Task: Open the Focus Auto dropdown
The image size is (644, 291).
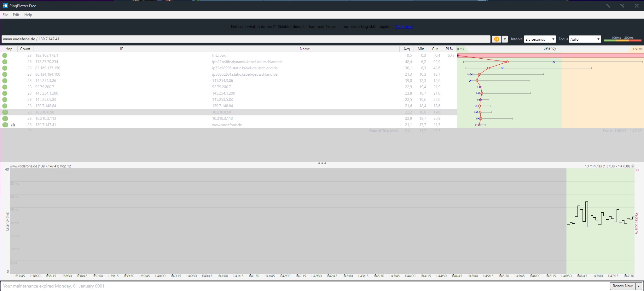Action: (x=585, y=39)
